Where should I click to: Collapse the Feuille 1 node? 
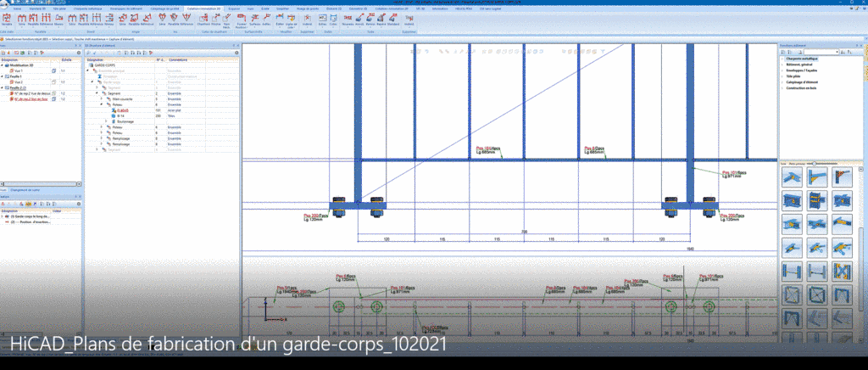pyautogui.click(x=2, y=76)
